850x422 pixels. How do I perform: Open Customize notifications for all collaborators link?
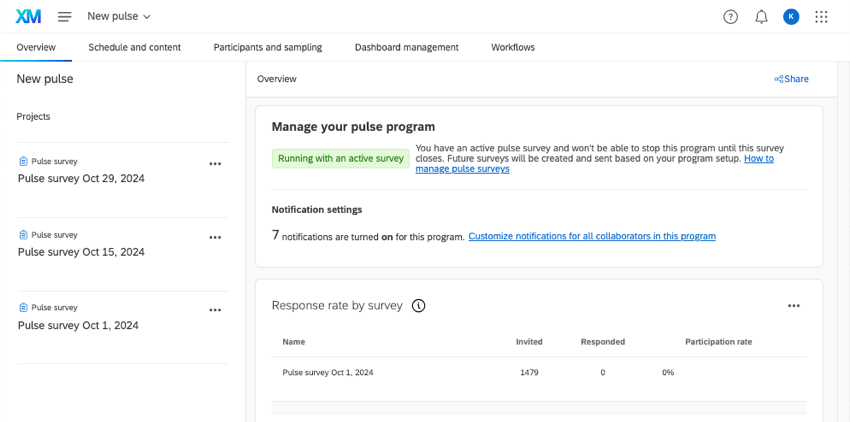(592, 237)
